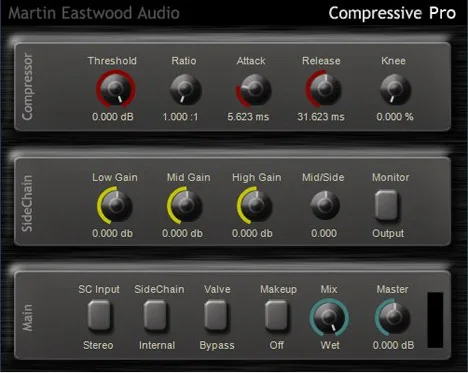Toggle the SC Input button
The width and height of the screenshot is (468, 373).
(99, 315)
